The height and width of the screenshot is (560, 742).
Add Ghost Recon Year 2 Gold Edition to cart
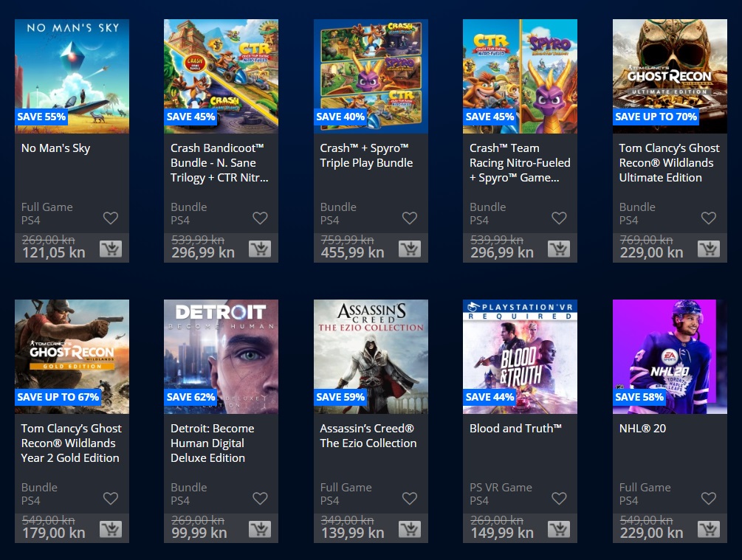click(111, 529)
